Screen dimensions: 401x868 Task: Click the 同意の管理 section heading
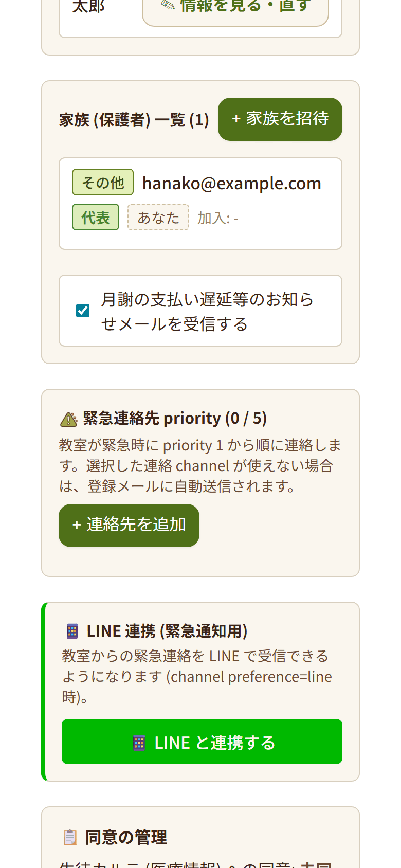click(126, 837)
